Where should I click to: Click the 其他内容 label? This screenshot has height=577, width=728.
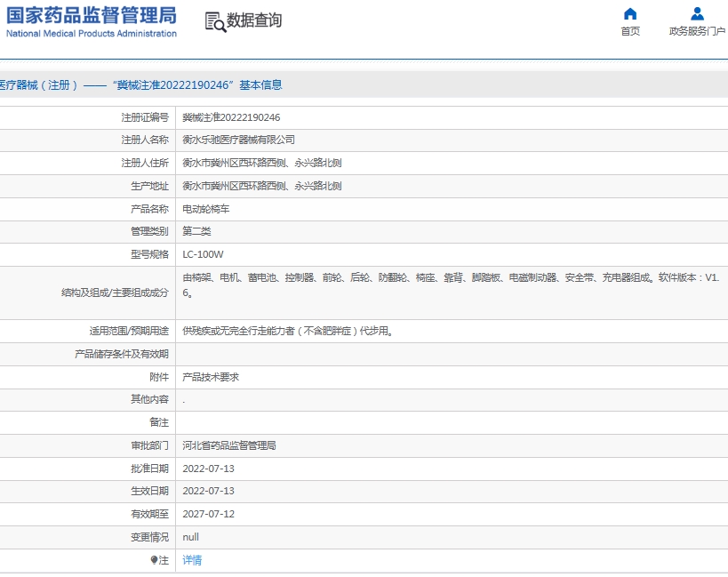coord(149,399)
